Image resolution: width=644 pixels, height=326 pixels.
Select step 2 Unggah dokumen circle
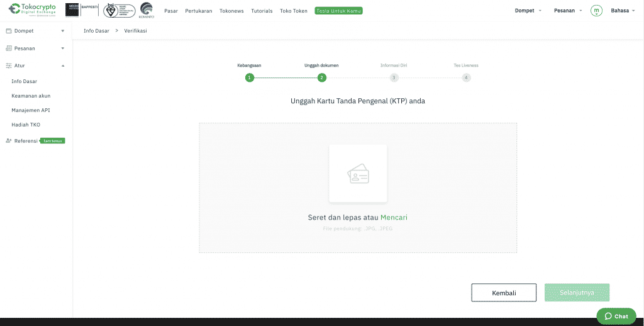(321, 77)
